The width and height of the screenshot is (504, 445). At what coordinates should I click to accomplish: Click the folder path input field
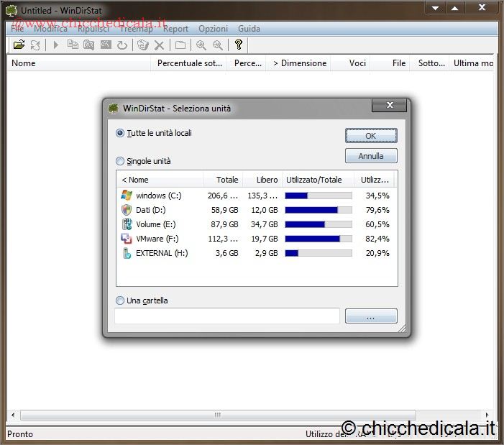(227, 316)
